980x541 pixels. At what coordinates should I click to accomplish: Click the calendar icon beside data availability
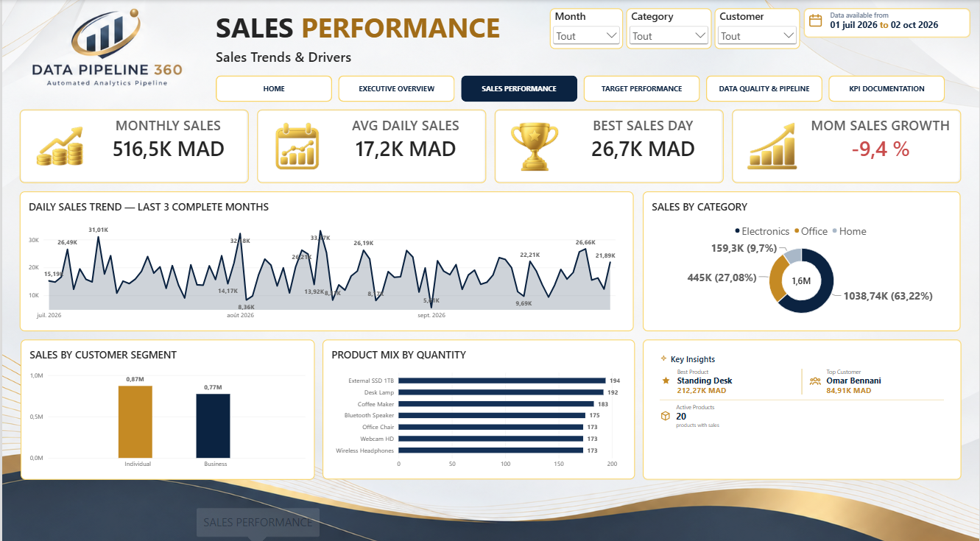tap(817, 21)
